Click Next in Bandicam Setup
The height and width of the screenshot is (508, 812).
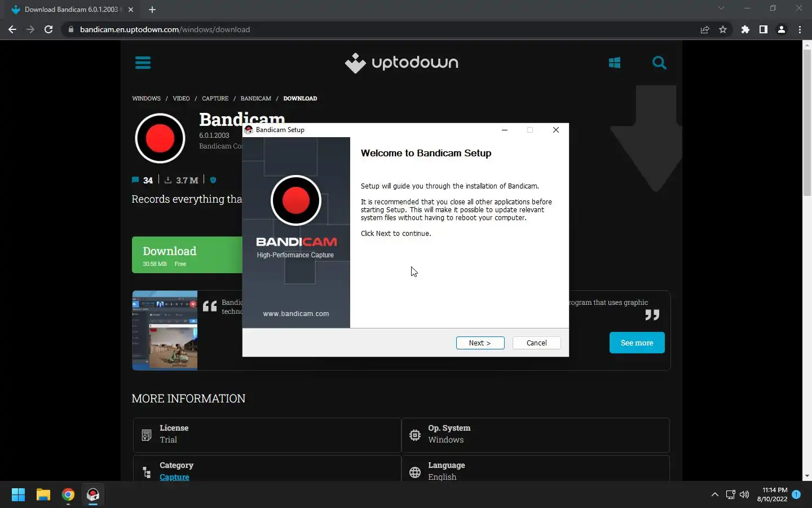click(x=480, y=343)
